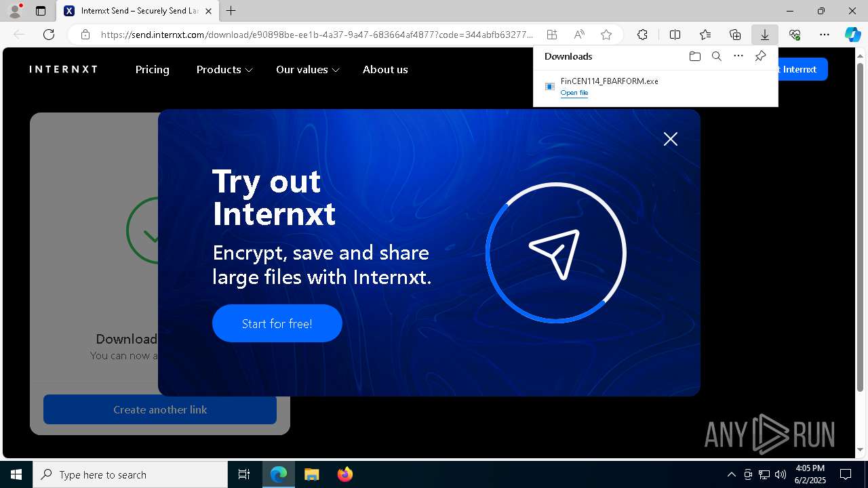This screenshot has height=488, width=868.
Task: Close the Internxt Send tab
Action: (x=208, y=11)
